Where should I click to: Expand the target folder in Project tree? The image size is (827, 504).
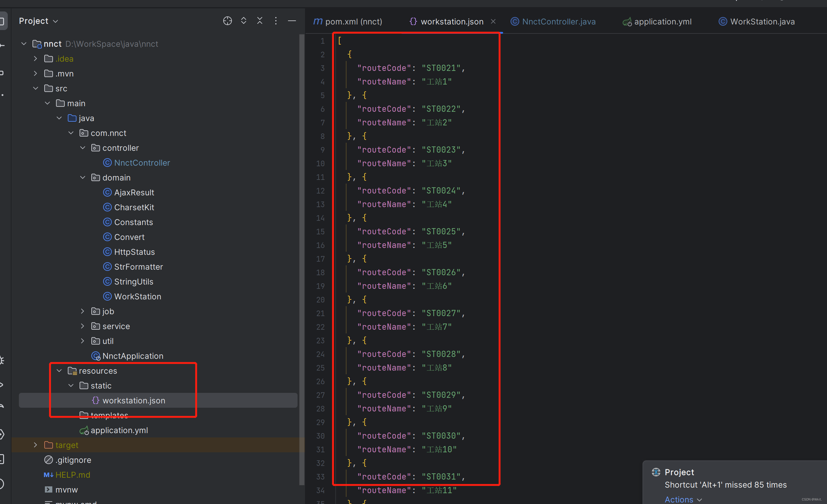36,445
